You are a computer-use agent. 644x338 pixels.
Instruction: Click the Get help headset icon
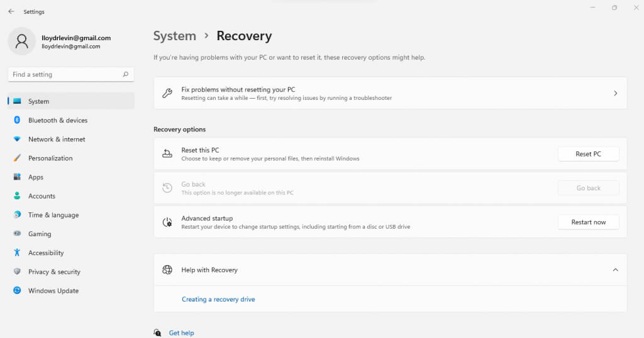(157, 333)
